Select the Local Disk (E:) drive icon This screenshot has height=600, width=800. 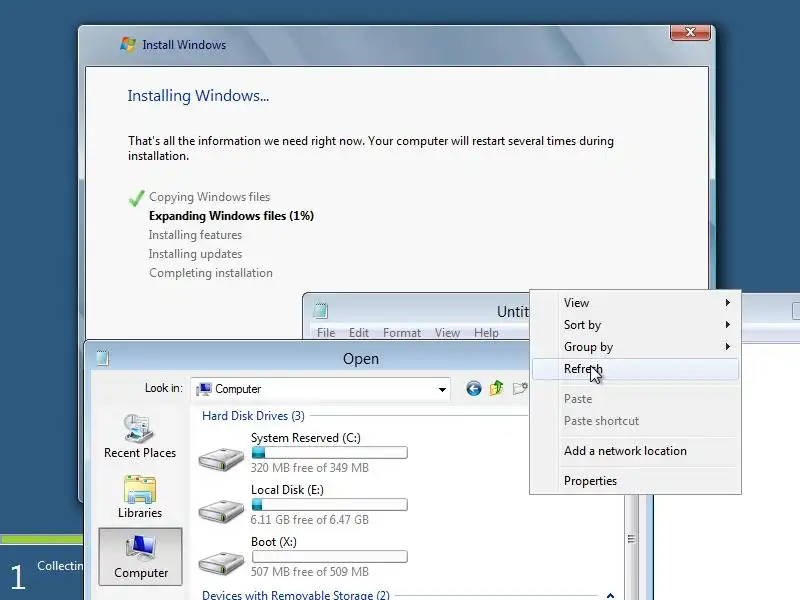tap(221, 511)
